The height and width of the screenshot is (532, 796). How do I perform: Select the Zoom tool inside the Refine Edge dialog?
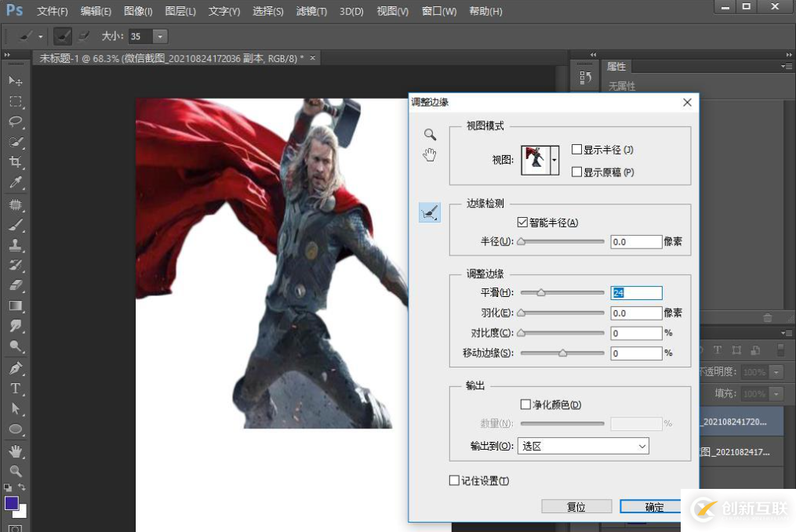click(x=429, y=134)
